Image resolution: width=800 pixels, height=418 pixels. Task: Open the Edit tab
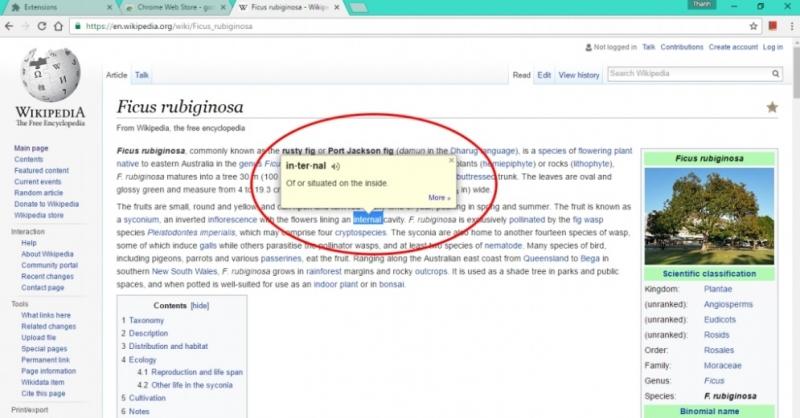544,75
